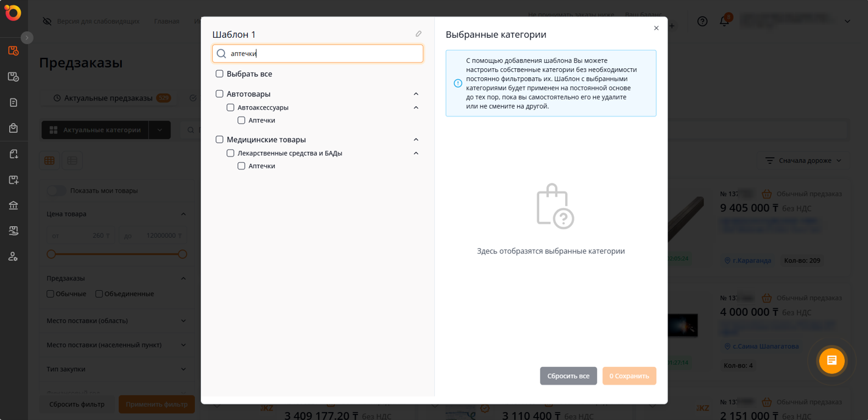The height and width of the screenshot is (420, 868).
Task: Open the account menu chevron at top right
Action: 847,21
